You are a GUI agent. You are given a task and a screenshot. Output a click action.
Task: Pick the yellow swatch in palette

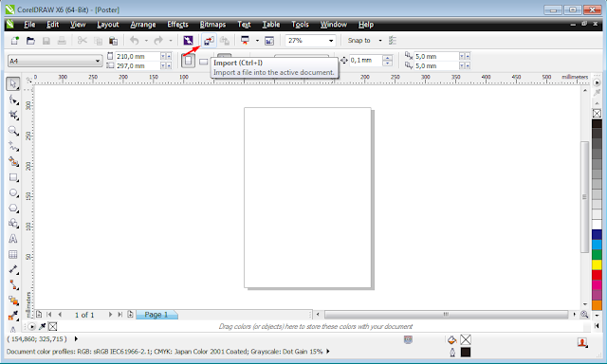tap(597, 265)
